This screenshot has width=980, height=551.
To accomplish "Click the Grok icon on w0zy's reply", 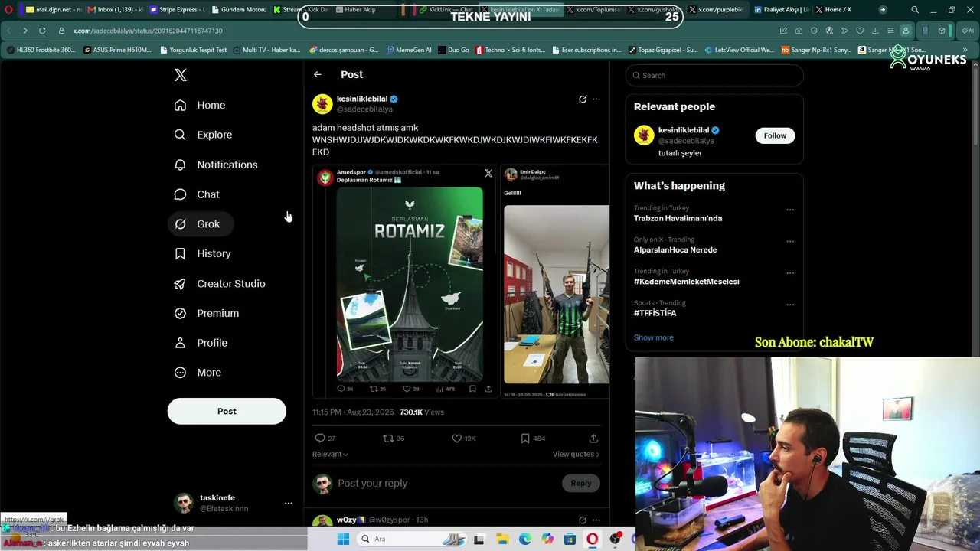I will [x=583, y=520].
